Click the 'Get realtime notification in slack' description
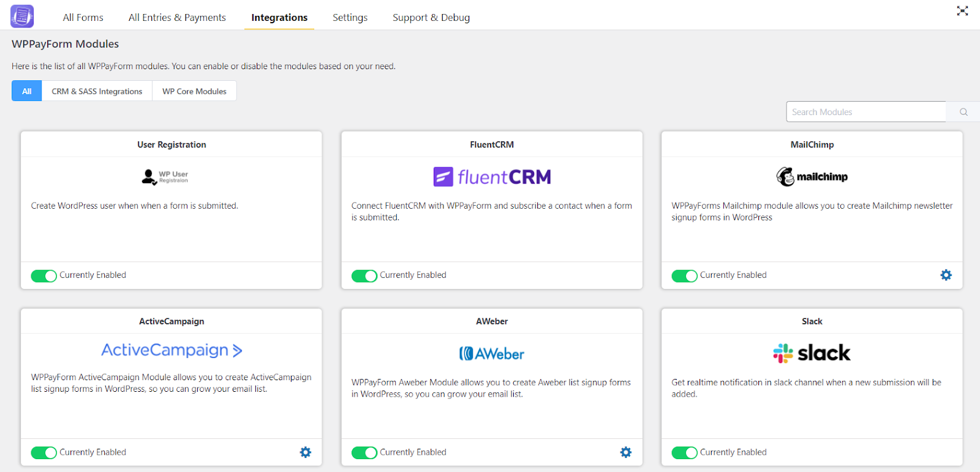 click(806, 388)
